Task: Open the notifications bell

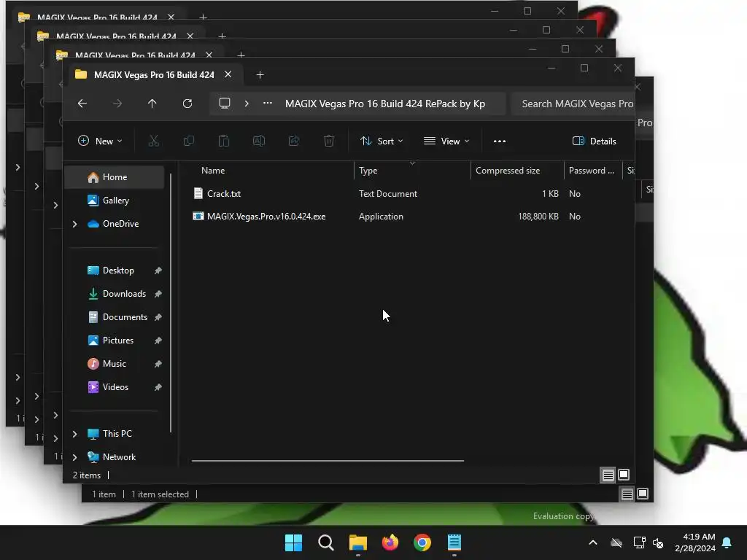Action: (727, 542)
